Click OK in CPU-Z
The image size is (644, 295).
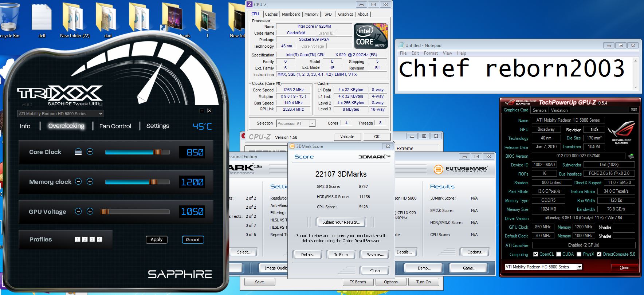pos(377,137)
